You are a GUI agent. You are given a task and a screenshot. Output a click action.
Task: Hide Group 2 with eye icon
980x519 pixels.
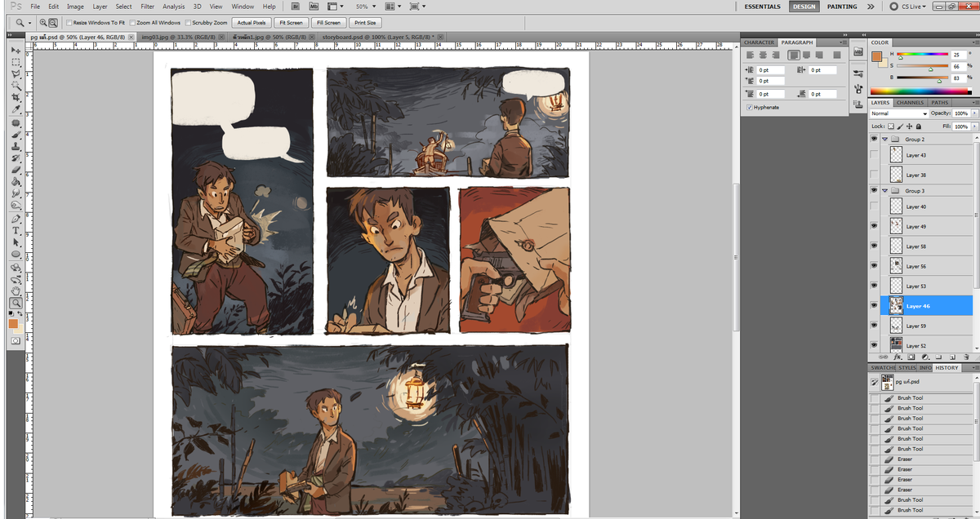tap(875, 140)
